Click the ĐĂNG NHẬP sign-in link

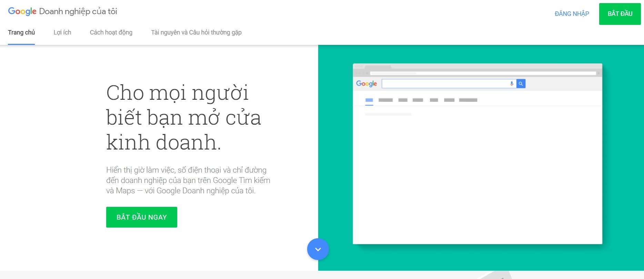pos(572,14)
